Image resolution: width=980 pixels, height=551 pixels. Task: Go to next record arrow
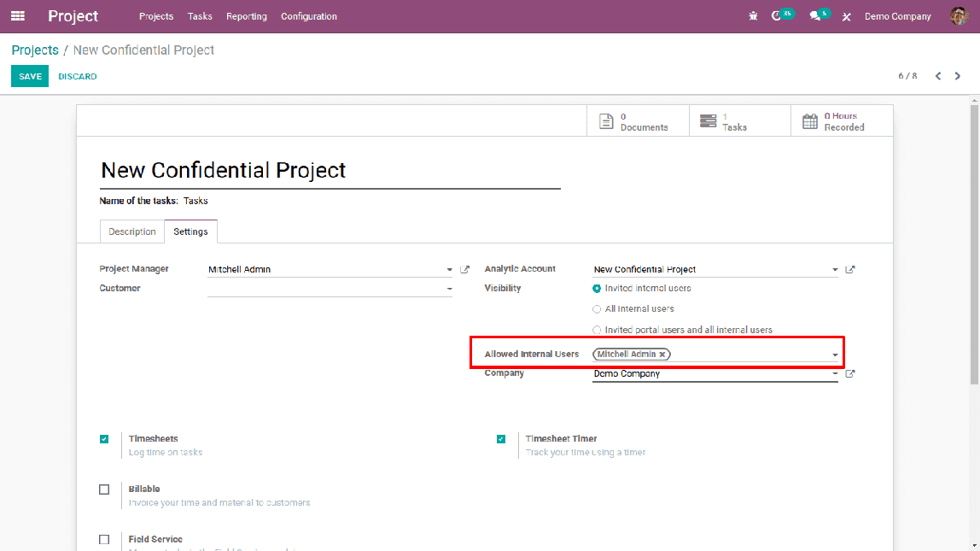coord(958,76)
